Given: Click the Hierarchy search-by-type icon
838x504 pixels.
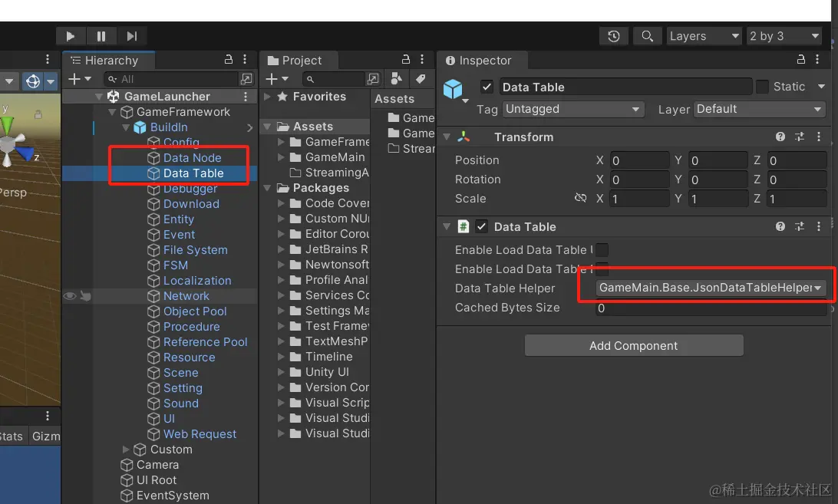Looking at the screenshot, I should click(x=246, y=79).
